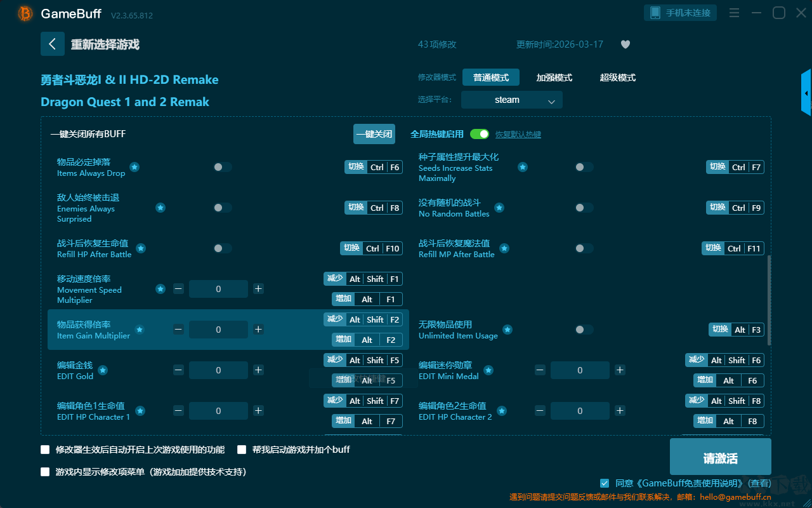This screenshot has height=508, width=812.
Task: Click star icon next to No Random Battles
Action: (x=499, y=208)
